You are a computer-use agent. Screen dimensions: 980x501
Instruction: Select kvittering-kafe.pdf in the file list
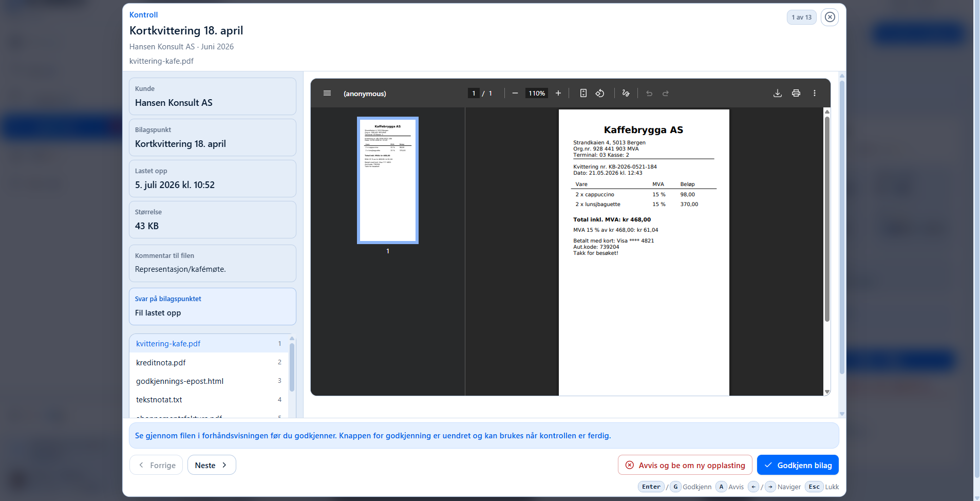coord(209,343)
